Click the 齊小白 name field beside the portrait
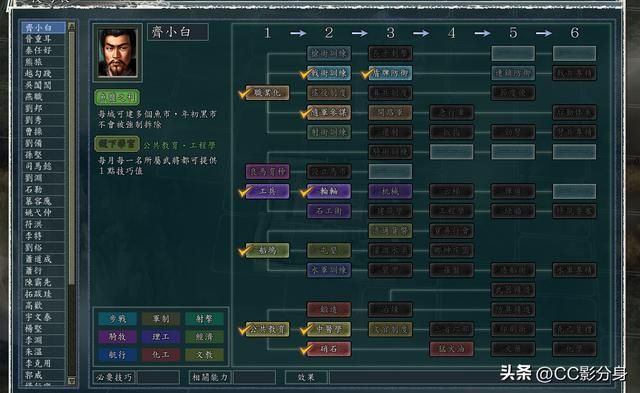The width and height of the screenshot is (640, 393). (178, 32)
